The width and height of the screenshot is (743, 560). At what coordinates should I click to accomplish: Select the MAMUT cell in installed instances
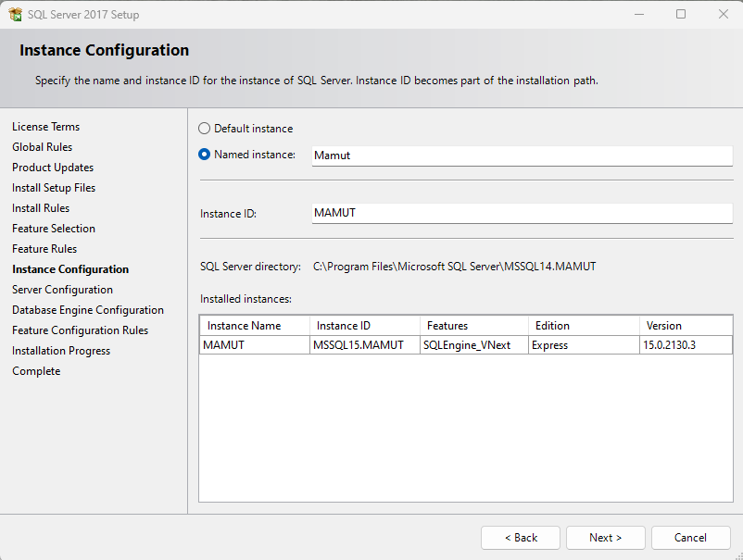pos(255,345)
